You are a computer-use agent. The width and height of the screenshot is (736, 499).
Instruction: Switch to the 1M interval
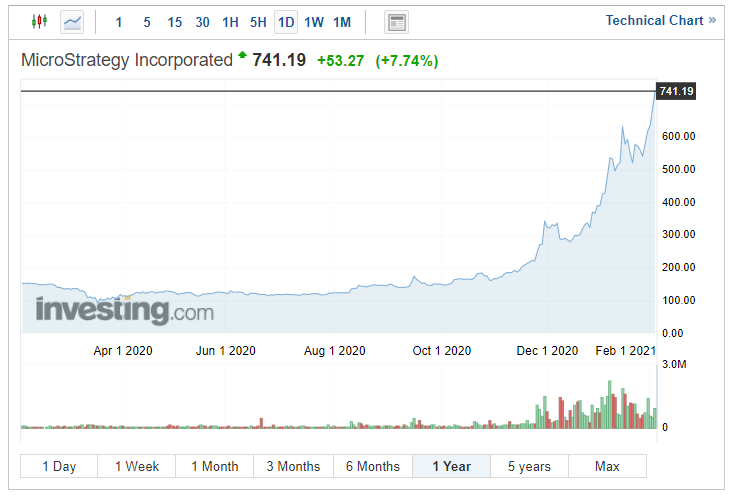[x=342, y=21]
